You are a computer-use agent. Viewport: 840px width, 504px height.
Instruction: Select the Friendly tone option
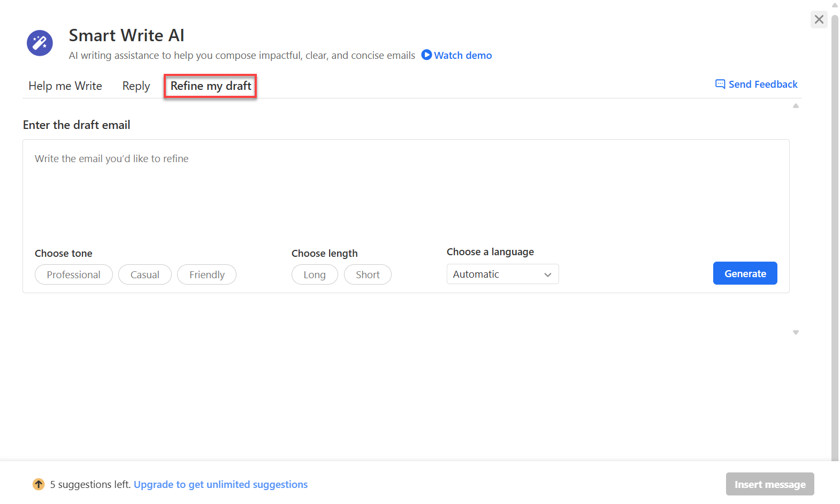tap(207, 274)
